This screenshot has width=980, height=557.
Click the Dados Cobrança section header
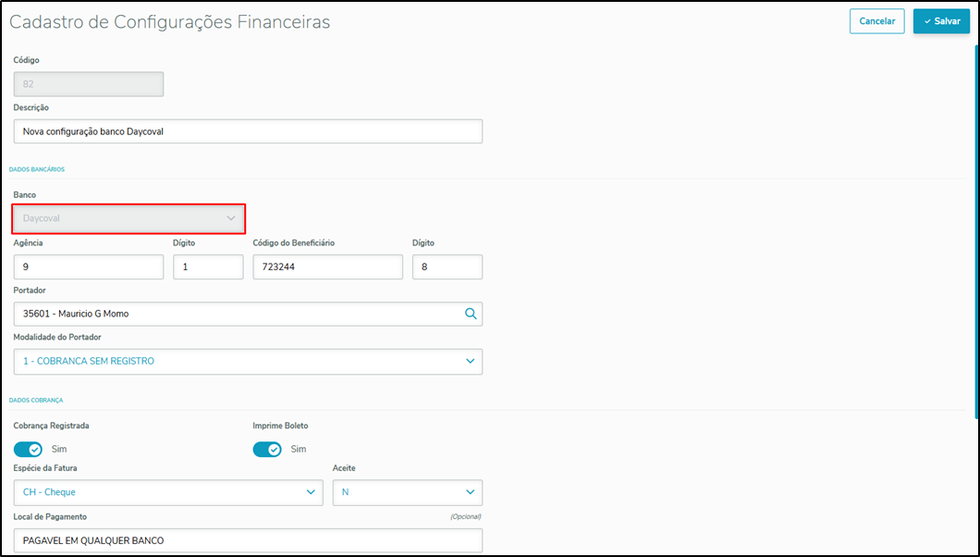pos(36,400)
